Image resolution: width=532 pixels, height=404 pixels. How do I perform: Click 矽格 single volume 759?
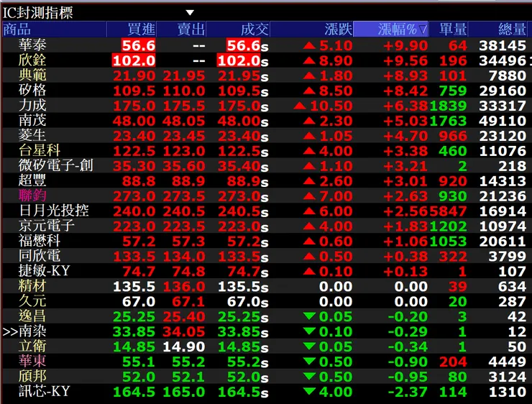coord(453,91)
